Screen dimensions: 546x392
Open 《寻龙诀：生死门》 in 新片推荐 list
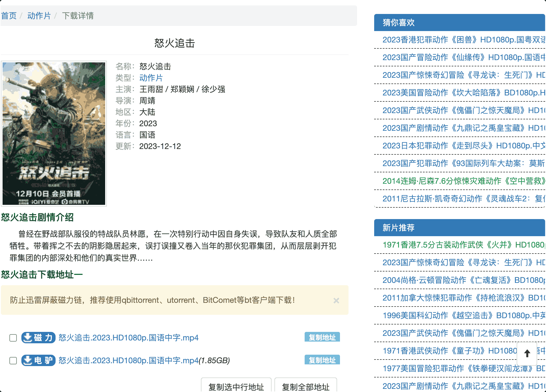point(464,262)
